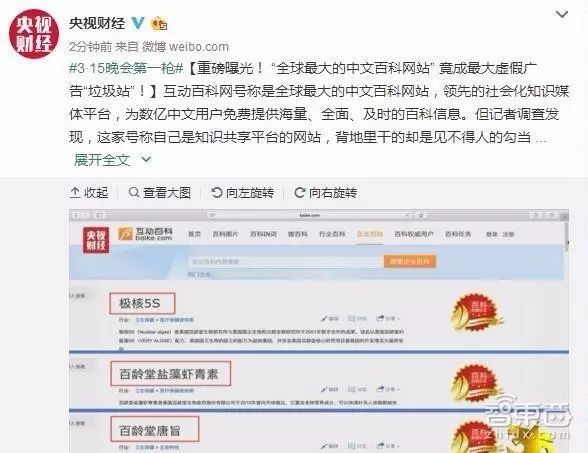Click the membership badge beside the username
The width and height of the screenshot is (588, 453).
159,24
